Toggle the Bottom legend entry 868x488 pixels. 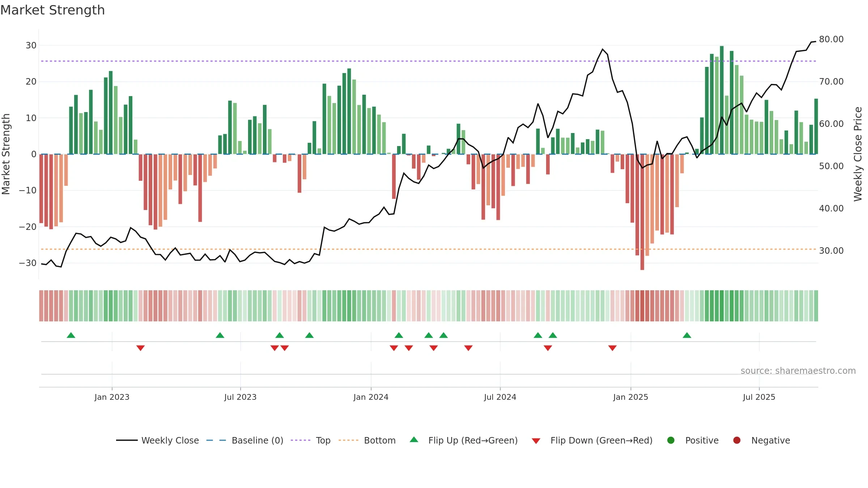[x=367, y=440]
